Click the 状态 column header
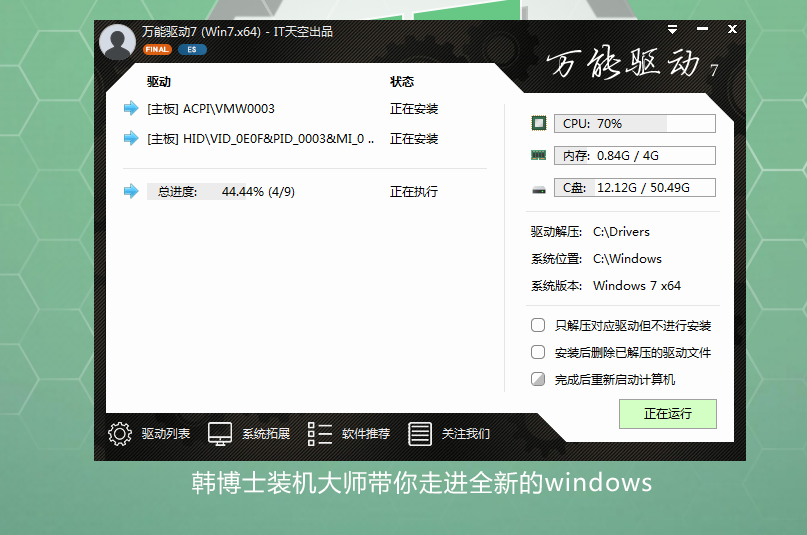 click(x=402, y=81)
